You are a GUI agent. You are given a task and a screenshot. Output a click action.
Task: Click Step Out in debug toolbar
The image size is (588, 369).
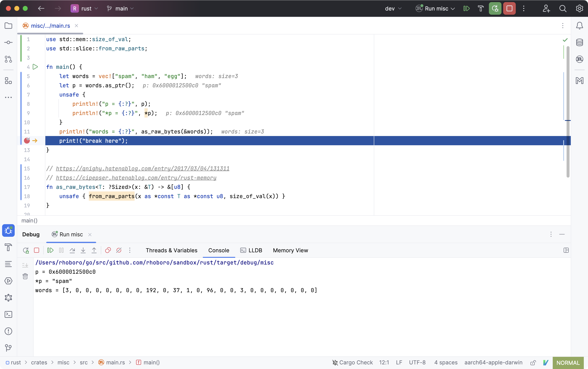point(94,250)
